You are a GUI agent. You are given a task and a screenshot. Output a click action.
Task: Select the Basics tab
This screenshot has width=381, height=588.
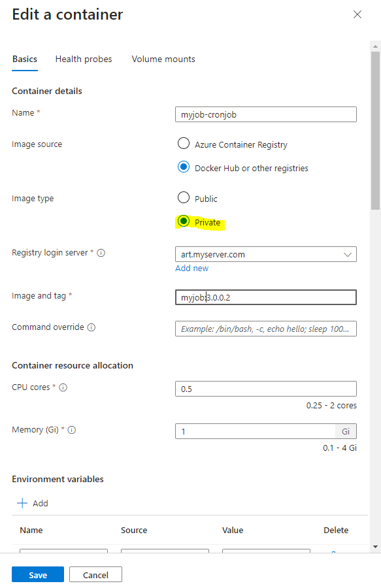pyautogui.click(x=24, y=59)
